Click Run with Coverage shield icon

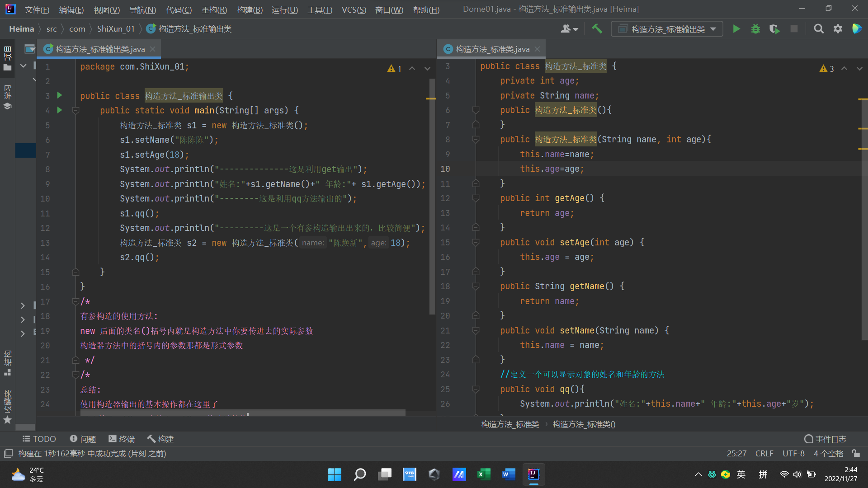pyautogui.click(x=774, y=29)
